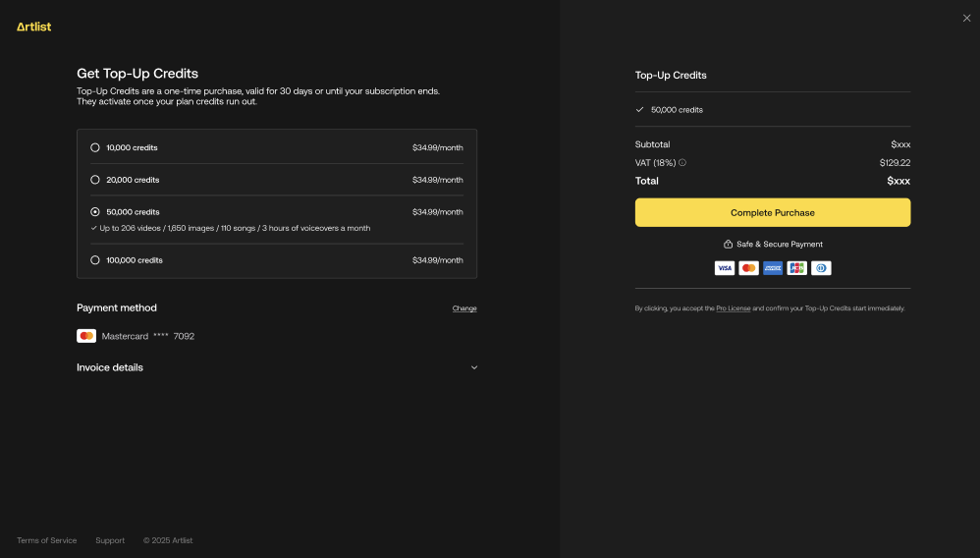Viewport: 980px width, 558px height.
Task: Expand the Invoice details chevron
Action: click(473, 367)
